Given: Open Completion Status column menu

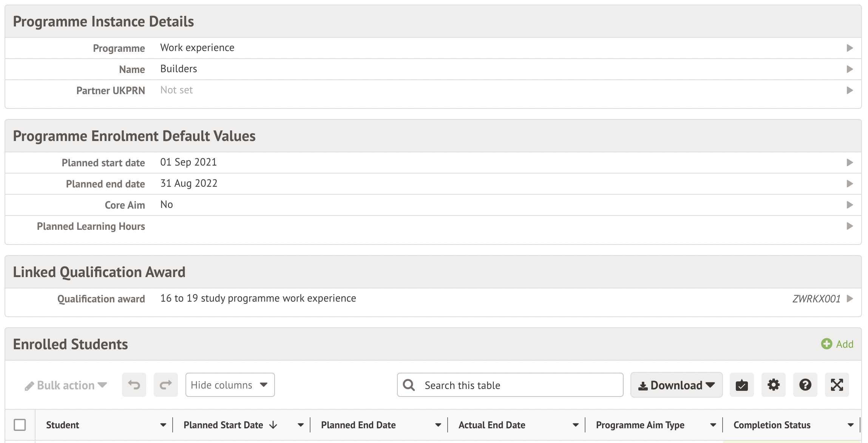Looking at the screenshot, I should tap(850, 425).
